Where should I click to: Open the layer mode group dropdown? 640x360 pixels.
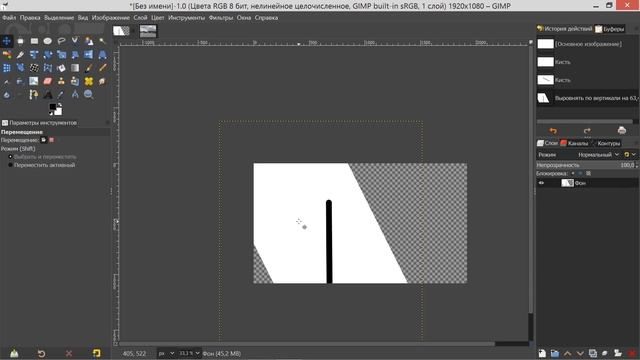[x=630, y=155]
